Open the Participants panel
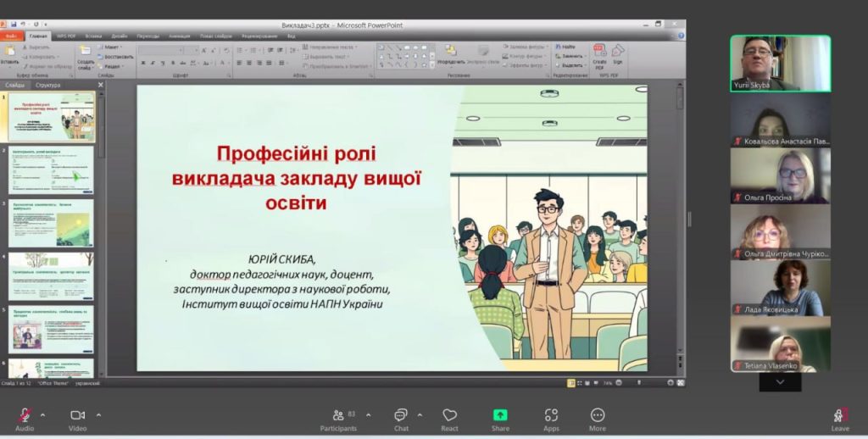The image size is (868, 439). pos(338,414)
